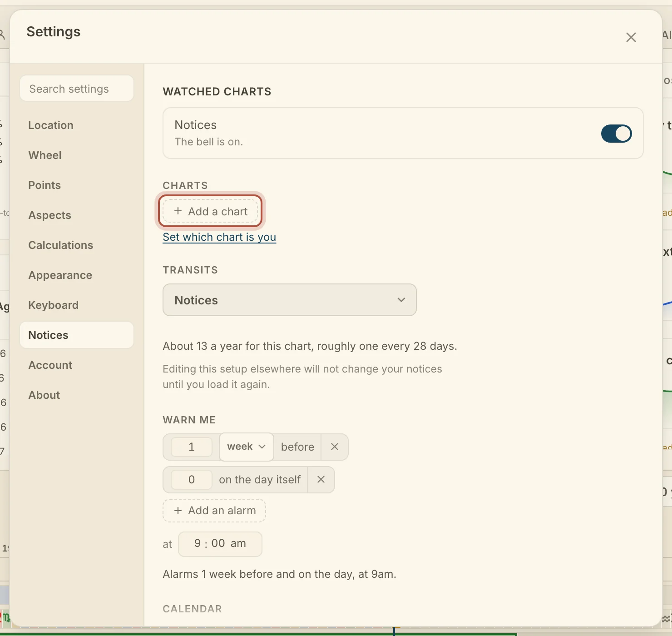Click the Alarms 1 week before summary text
672x636 pixels.
point(280,574)
